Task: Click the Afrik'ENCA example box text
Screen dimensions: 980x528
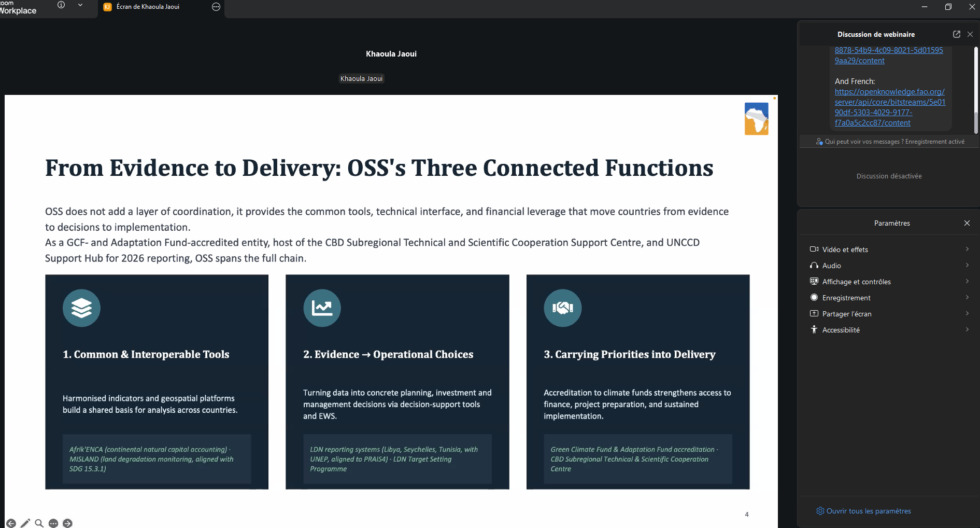Action: pyautogui.click(x=157, y=459)
